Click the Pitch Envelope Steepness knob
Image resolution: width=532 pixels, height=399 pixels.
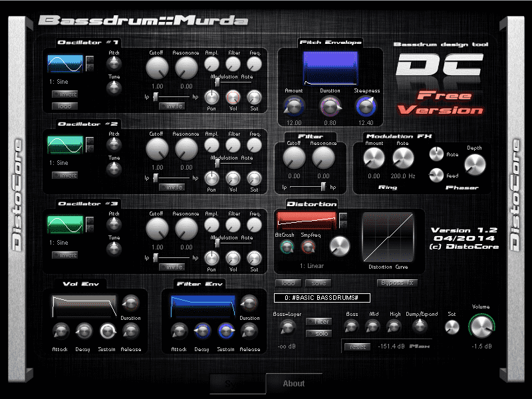pos(366,106)
